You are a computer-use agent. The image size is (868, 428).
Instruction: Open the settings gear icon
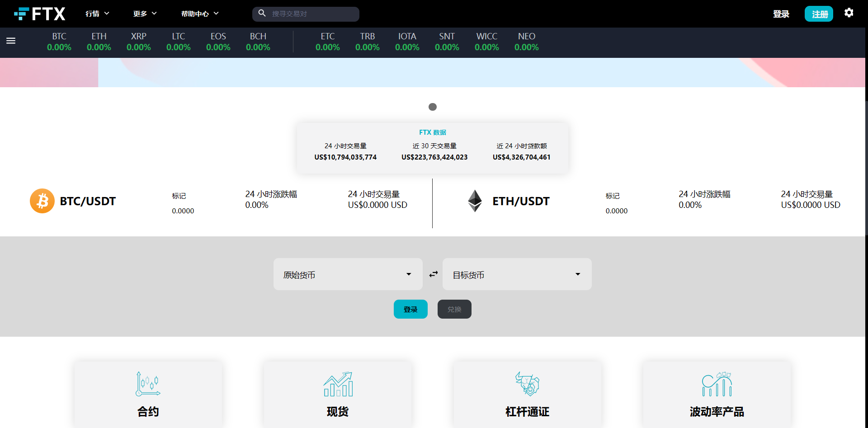click(x=849, y=13)
